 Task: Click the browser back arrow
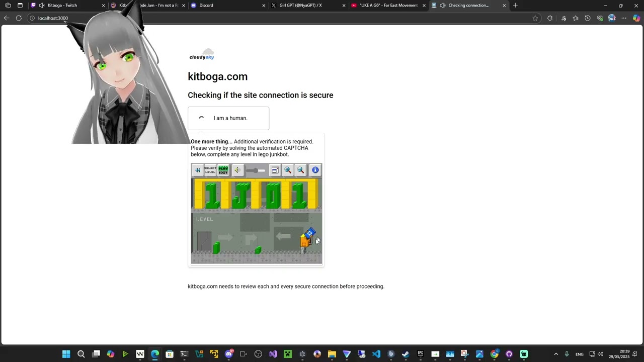tap(7, 18)
